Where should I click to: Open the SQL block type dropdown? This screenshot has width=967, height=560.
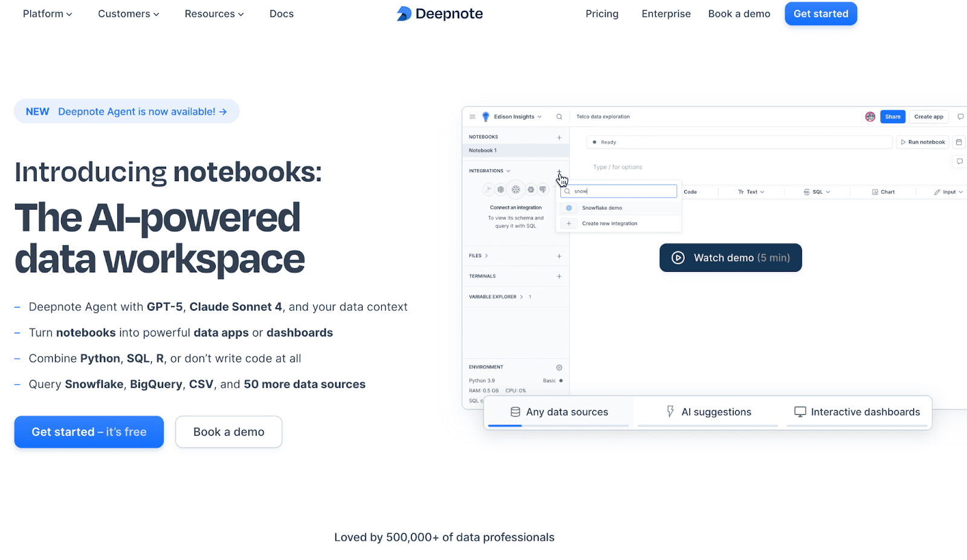pos(817,191)
